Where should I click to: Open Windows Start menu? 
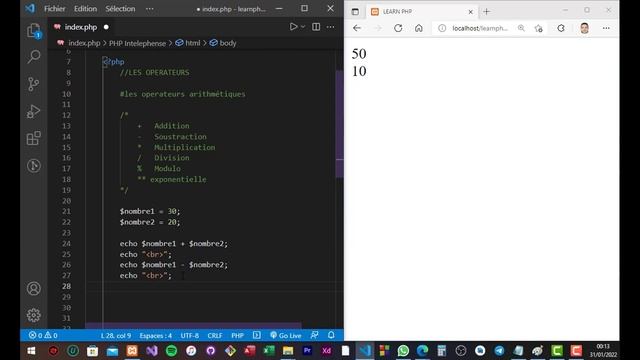click(x=31, y=351)
